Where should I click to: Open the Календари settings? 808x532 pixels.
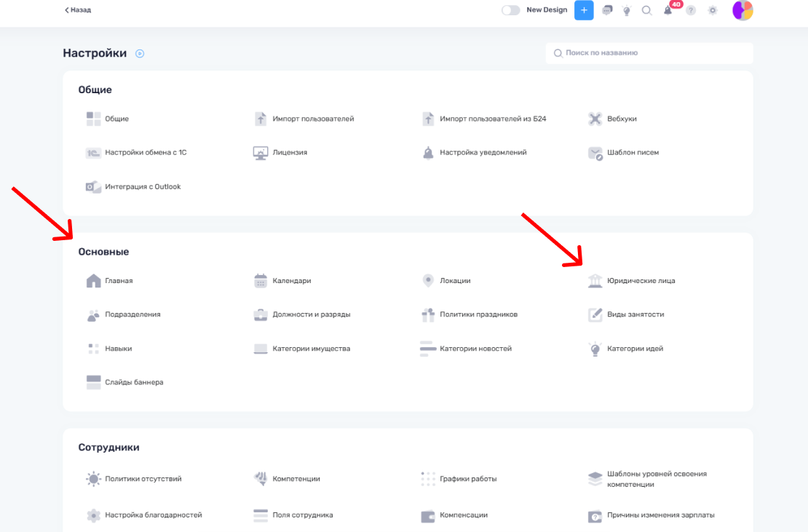pyautogui.click(x=291, y=281)
